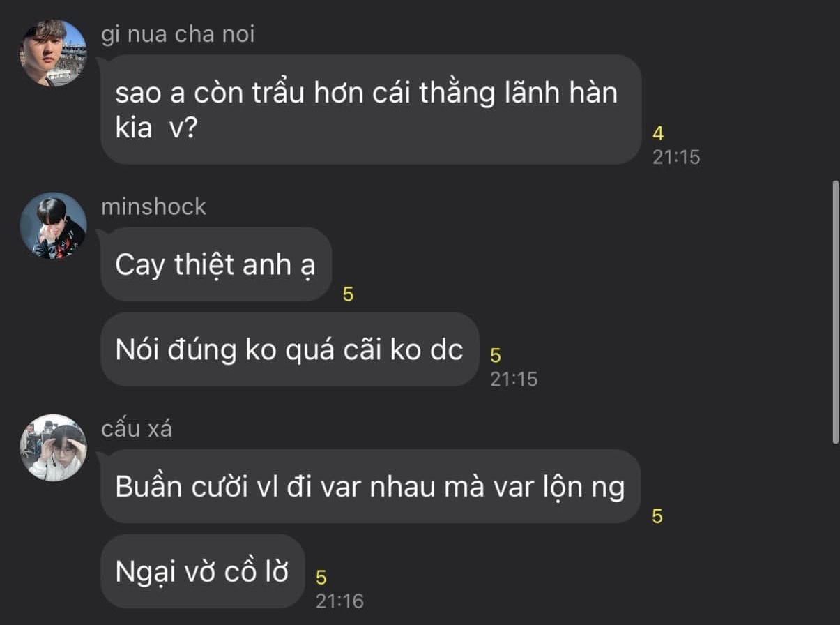
Task: Click the 21:15 timestamp below minshock's messages
Action: (x=514, y=379)
